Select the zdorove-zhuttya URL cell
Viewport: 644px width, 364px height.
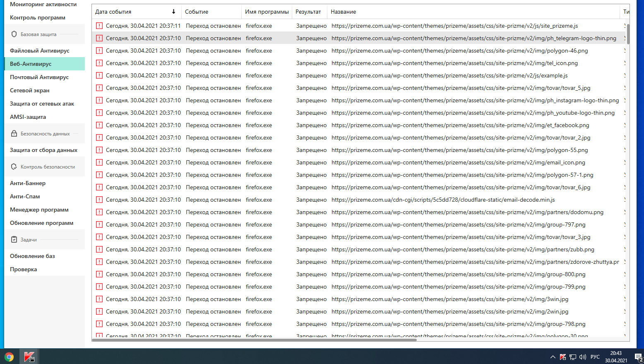[475, 262]
